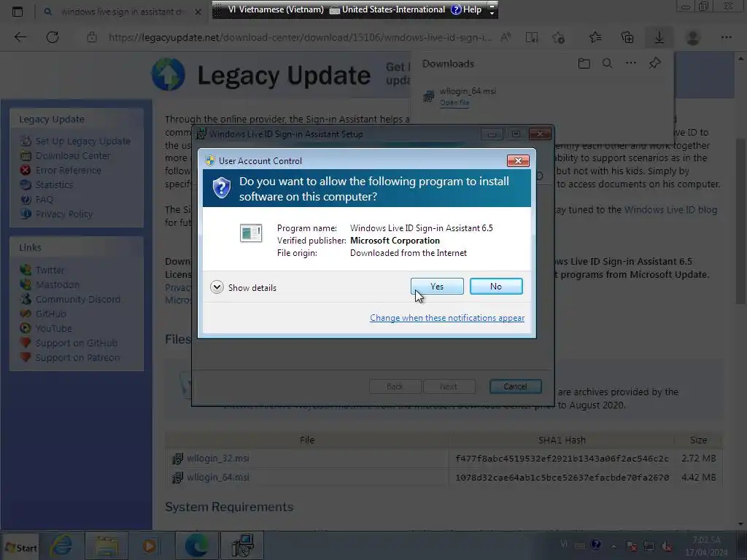Open the Collections icon in Edge toolbar
Viewport: 747px width, 560px height.
tap(627, 37)
